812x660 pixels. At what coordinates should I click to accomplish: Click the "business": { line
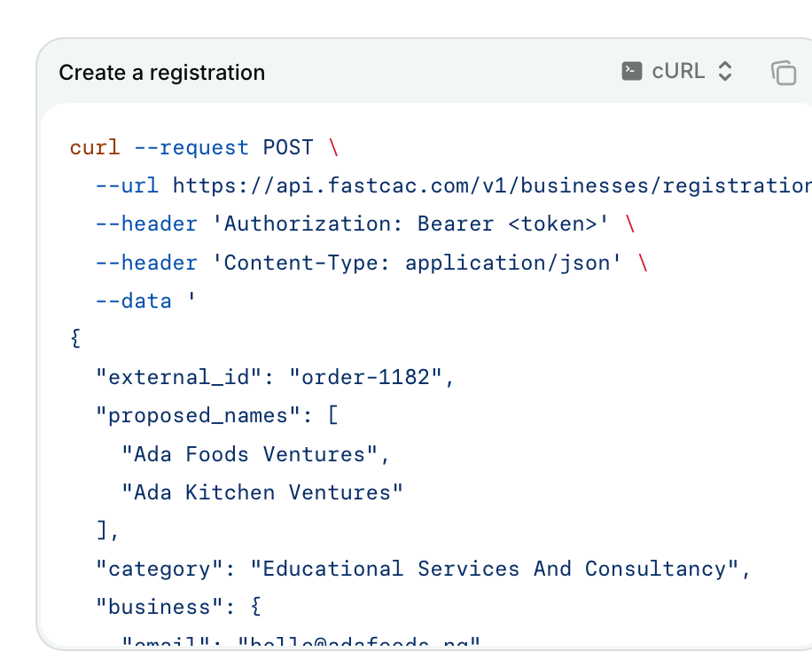(179, 607)
